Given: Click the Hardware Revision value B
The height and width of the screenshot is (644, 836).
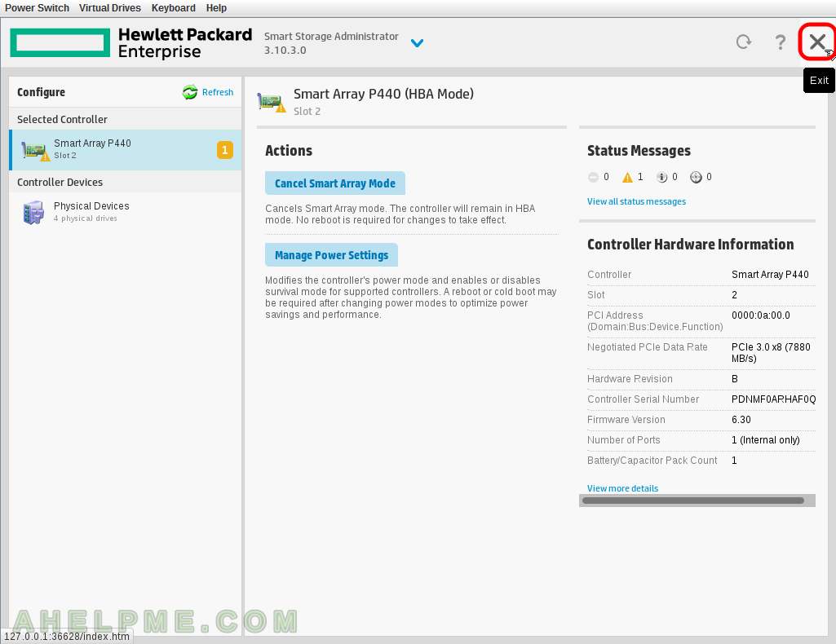Looking at the screenshot, I should coord(735,379).
